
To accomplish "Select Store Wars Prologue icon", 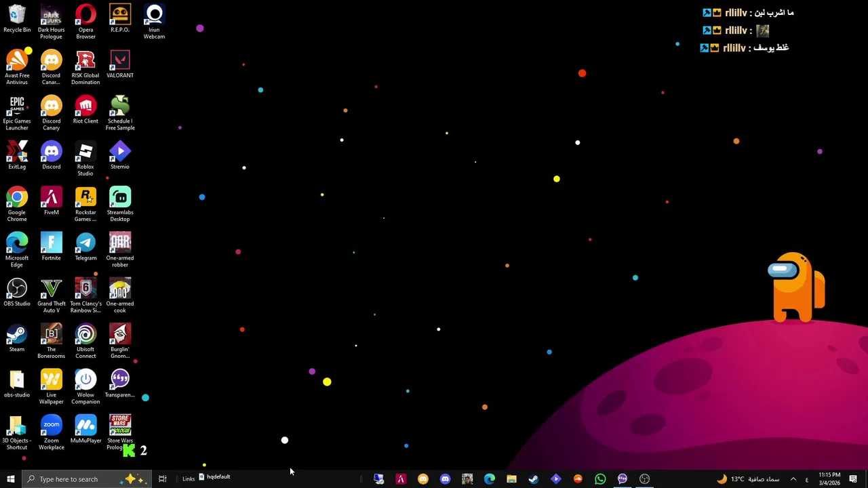I will pos(120,432).
